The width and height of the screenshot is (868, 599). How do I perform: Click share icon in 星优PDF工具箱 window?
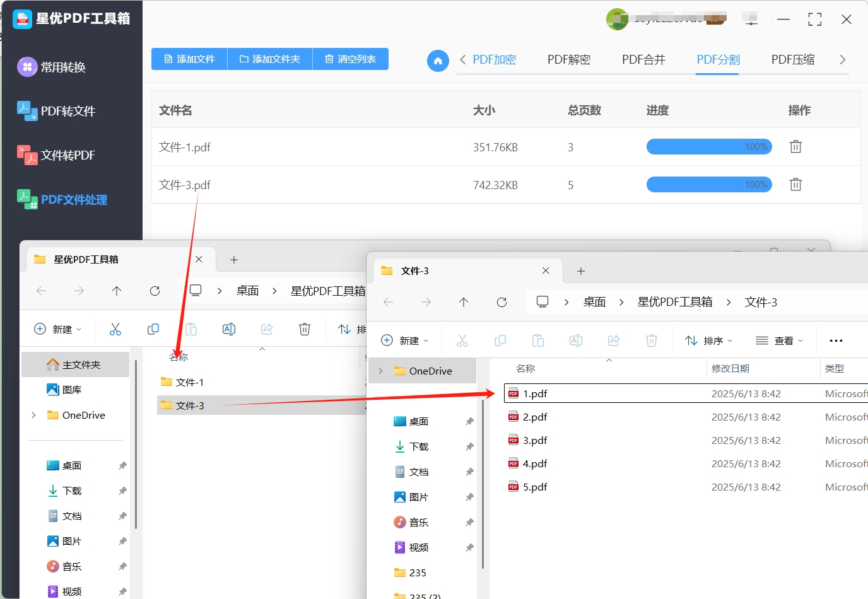click(267, 329)
